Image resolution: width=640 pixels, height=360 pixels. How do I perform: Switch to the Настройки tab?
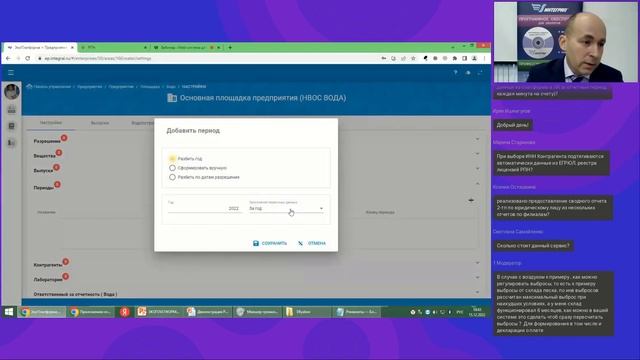[x=51, y=122]
